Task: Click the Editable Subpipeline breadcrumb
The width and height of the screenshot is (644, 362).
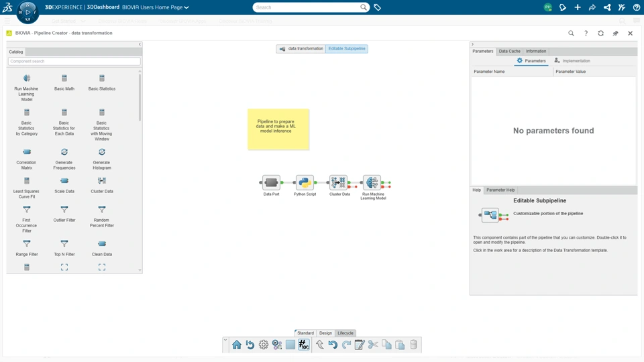Action: point(347,49)
